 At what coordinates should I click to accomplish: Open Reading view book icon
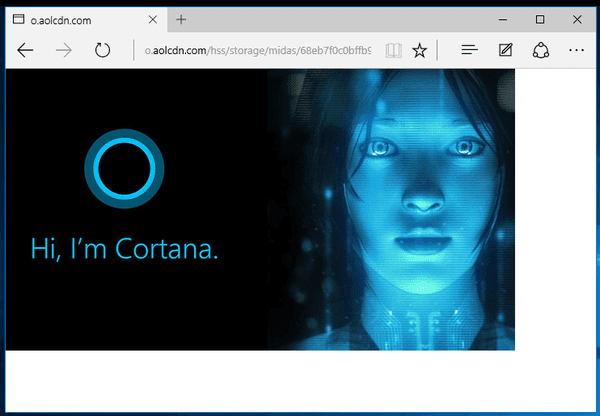click(393, 50)
